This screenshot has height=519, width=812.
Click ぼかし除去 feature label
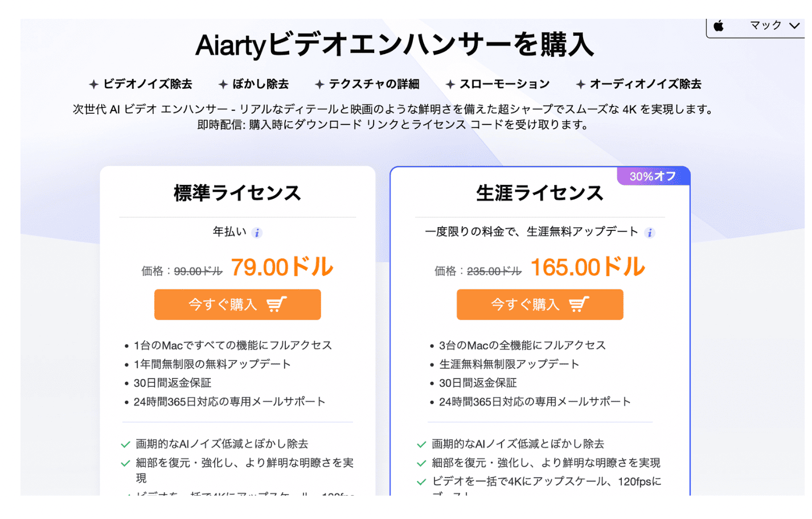(260, 84)
